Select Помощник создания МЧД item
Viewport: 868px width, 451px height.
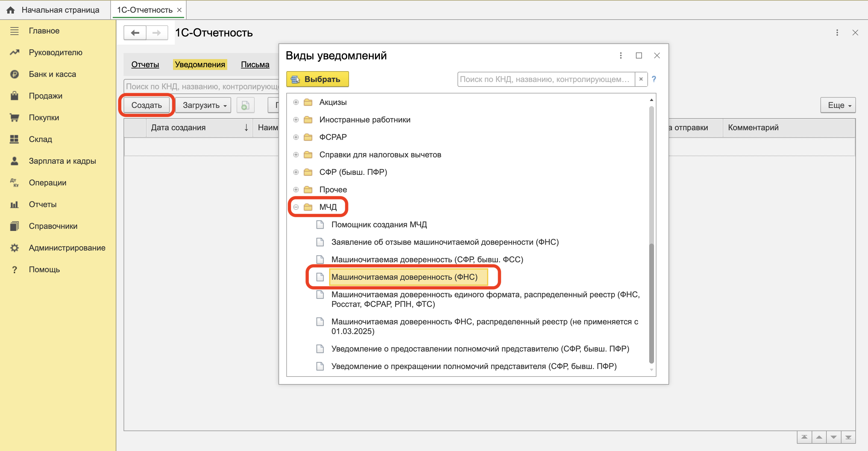[379, 225]
